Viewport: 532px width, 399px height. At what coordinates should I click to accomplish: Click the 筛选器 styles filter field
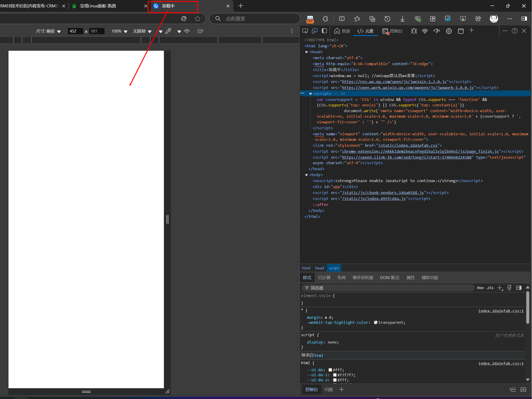pyautogui.click(x=388, y=288)
